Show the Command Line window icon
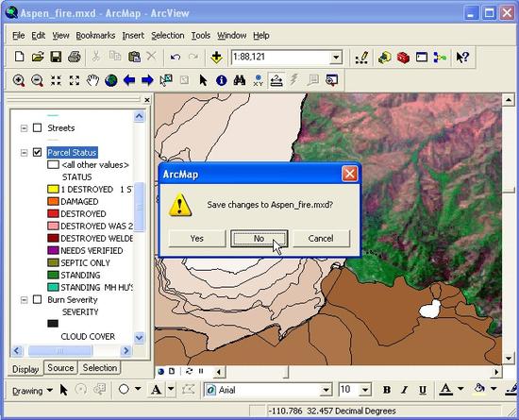Image resolution: width=519 pixels, height=420 pixels. pyautogui.click(x=422, y=58)
